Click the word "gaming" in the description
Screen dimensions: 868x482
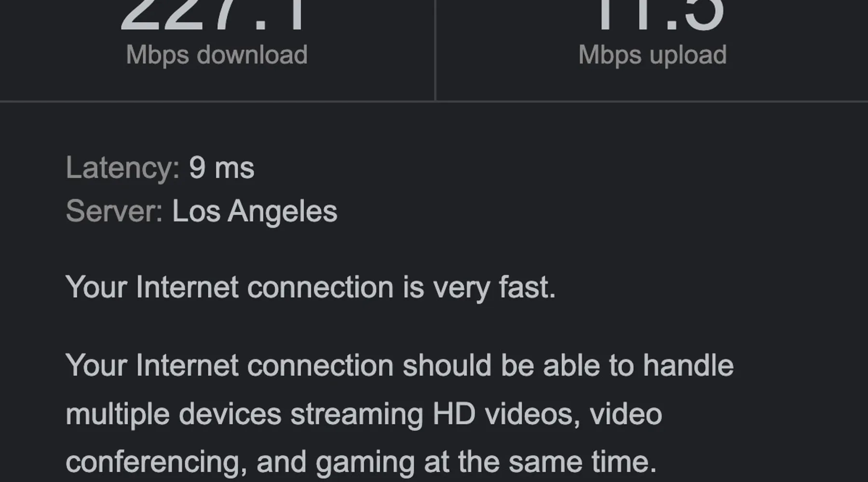pyautogui.click(x=365, y=462)
